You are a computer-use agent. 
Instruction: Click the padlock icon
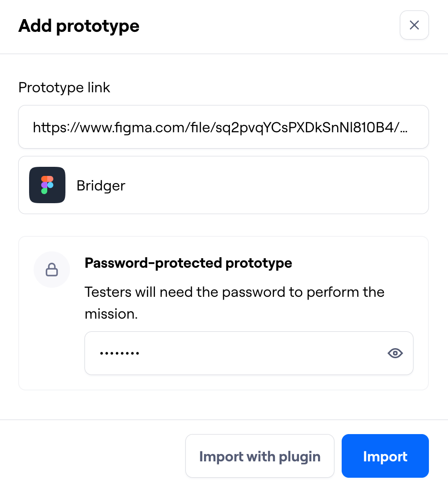click(52, 270)
